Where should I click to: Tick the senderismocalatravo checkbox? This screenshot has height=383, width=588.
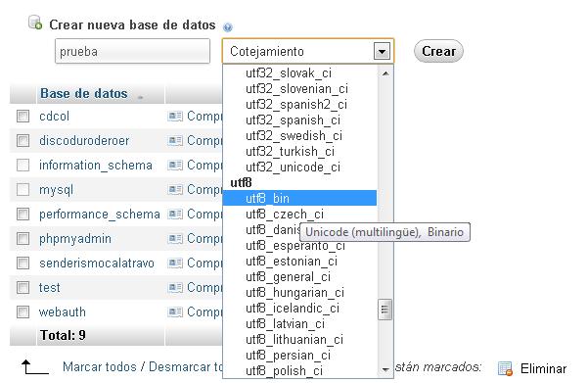23,263
